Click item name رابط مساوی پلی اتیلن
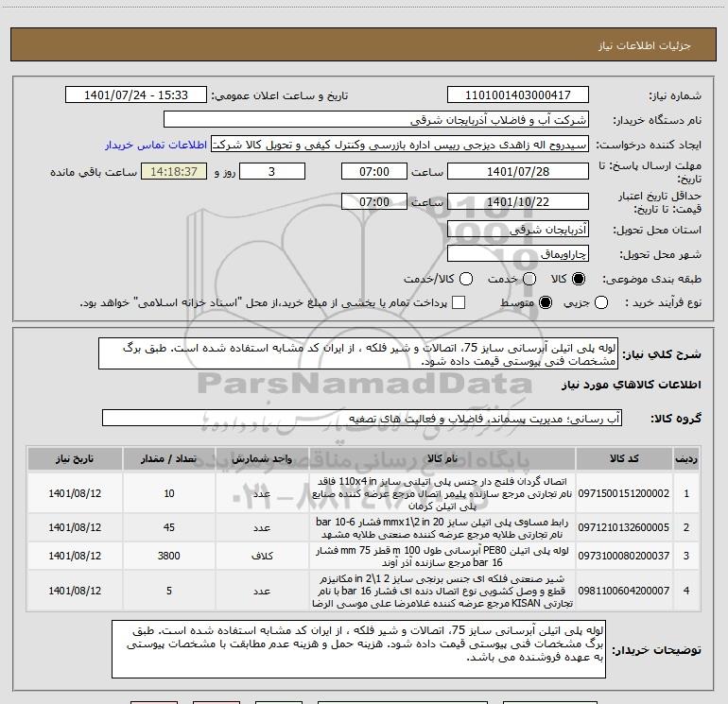 (x=442, y=527)
